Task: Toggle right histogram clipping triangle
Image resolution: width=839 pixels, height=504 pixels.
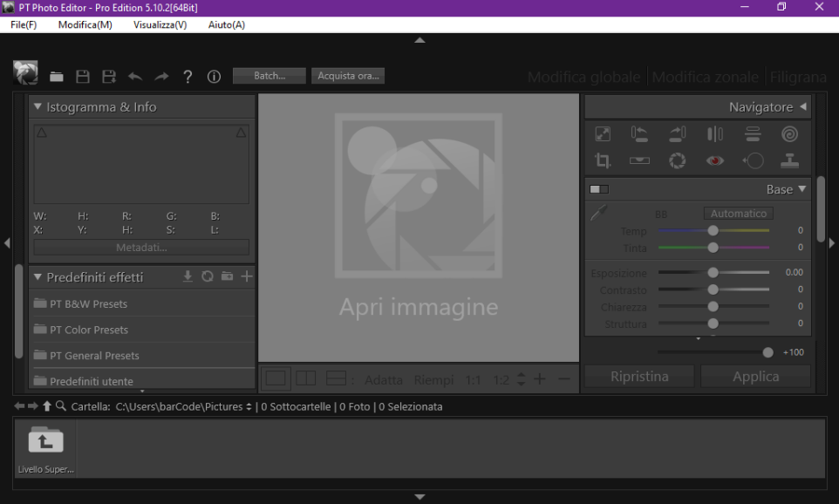Action: [242, 133]
